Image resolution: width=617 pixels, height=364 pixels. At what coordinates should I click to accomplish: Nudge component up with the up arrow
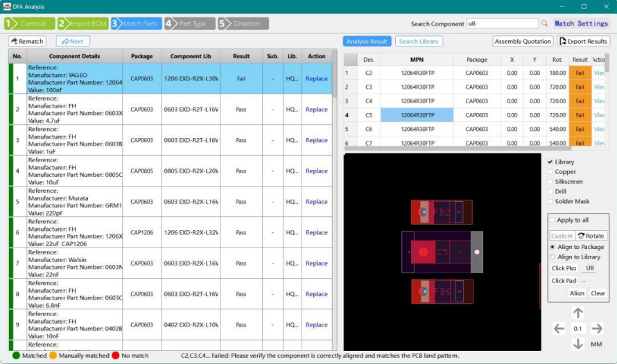pyautogui.click(x=577, y=313)
